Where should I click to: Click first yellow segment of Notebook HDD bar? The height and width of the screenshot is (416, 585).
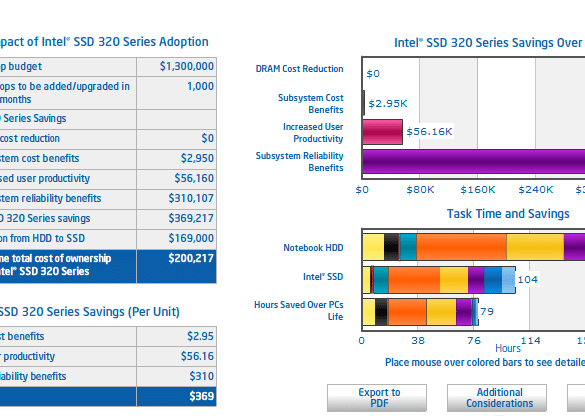click(x=373, y=247)
